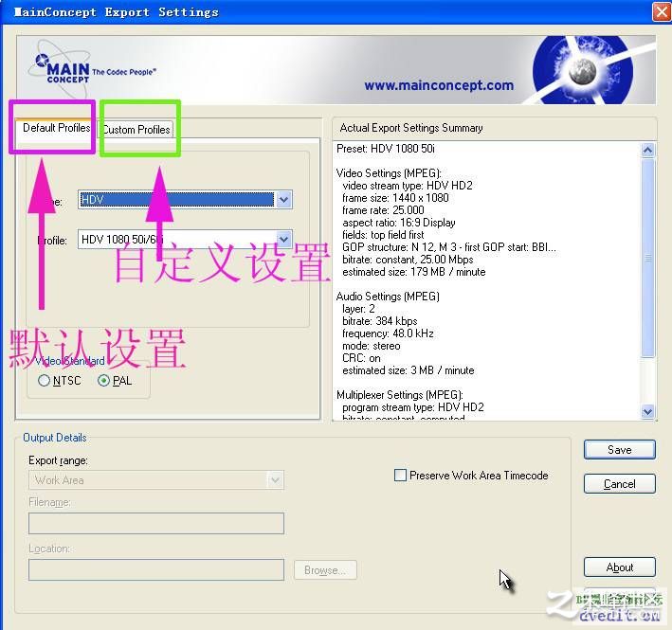Open the About dialog
This screenshot has width=672, height=630.
coord(619,567)
